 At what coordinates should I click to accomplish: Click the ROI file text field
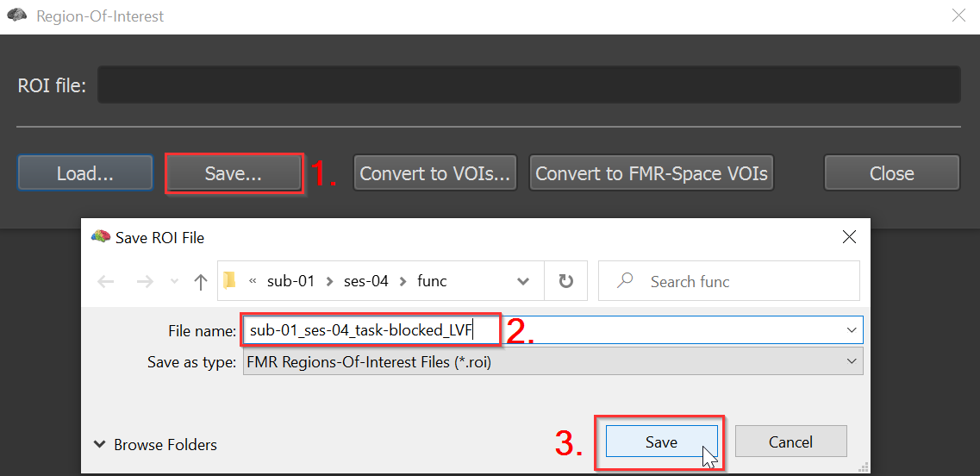click(528, 85)
